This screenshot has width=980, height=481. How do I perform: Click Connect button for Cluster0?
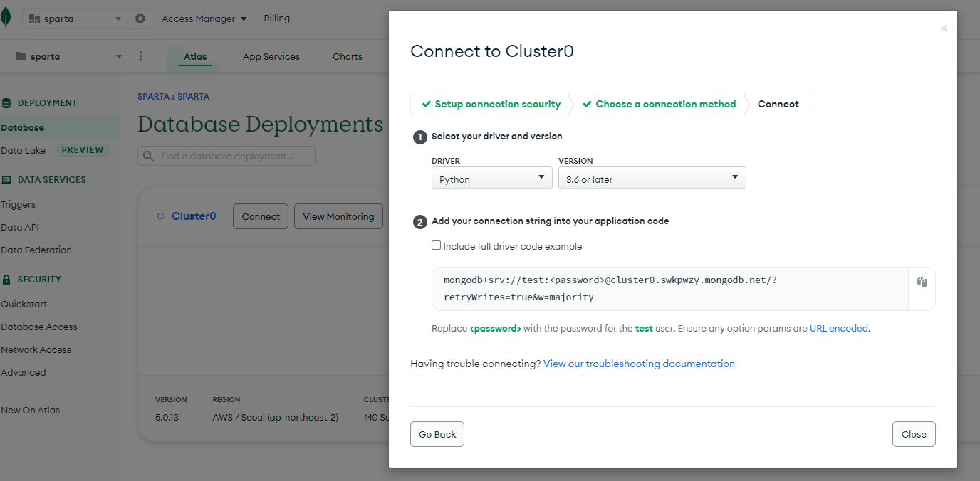(261, 216)
